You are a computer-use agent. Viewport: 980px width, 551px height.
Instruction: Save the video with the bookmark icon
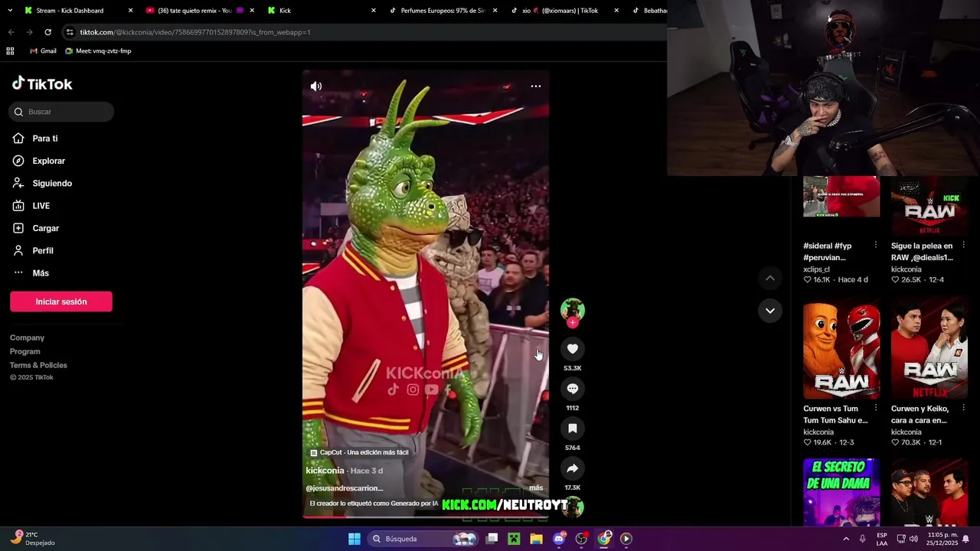(x=572, y=429)
